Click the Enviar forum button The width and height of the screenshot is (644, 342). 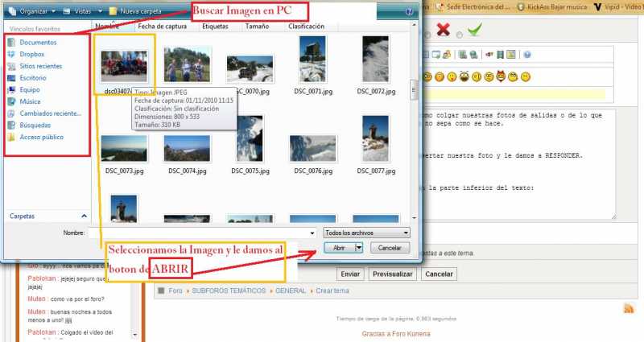click(350, 274)
